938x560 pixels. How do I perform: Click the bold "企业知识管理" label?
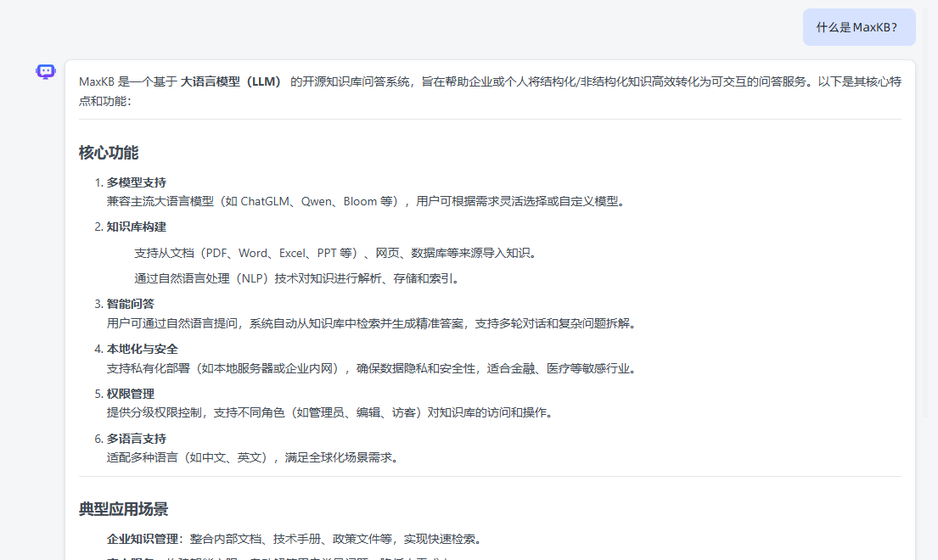point(145,539)
